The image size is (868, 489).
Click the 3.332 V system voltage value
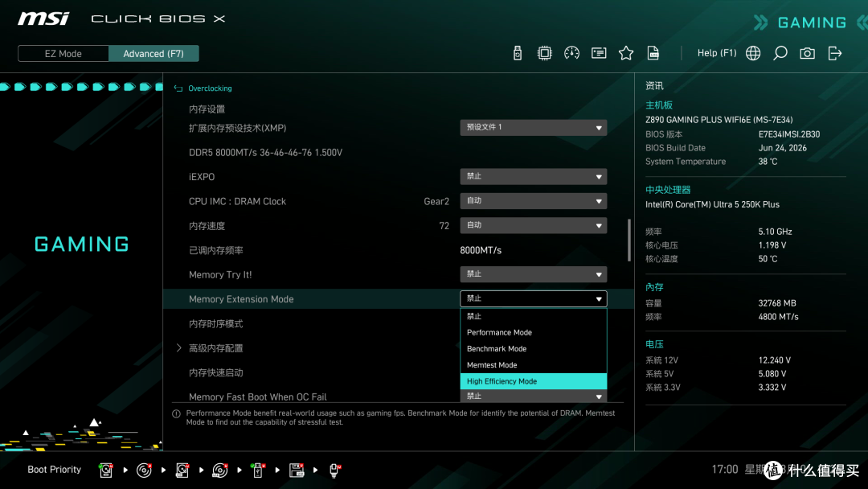772,387
